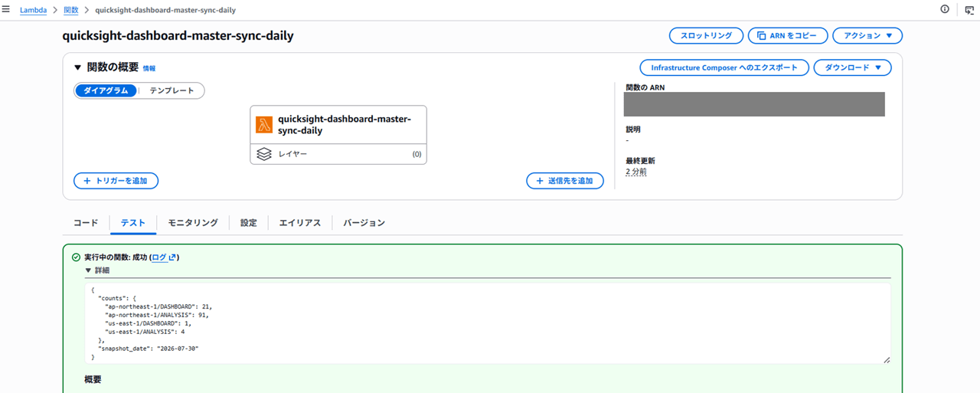Click inside the JSON result output area
Viewport: 980px width, 393px height.
488,323
